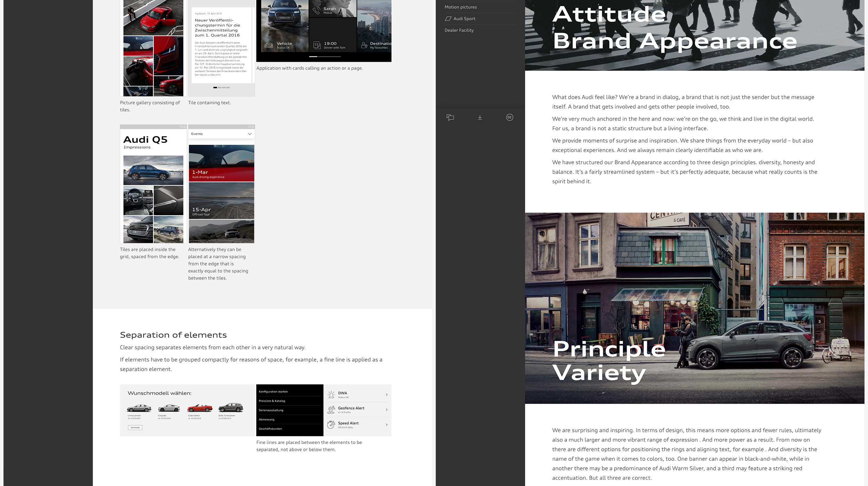Click 'Fine lines are placed between' caption
Image resolution: width=868 pixels, height=486 pixels.
pyautogui.click(x=309, y=446)
